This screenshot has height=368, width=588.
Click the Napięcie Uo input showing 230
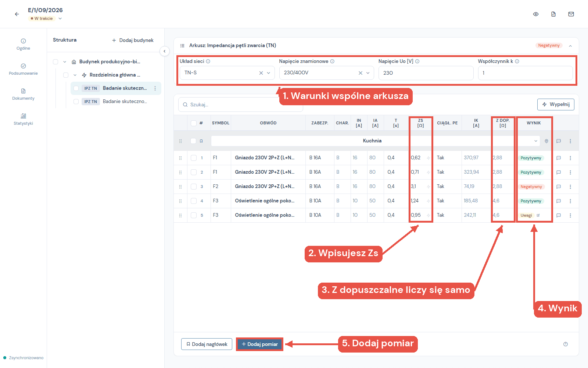(426, 73)
